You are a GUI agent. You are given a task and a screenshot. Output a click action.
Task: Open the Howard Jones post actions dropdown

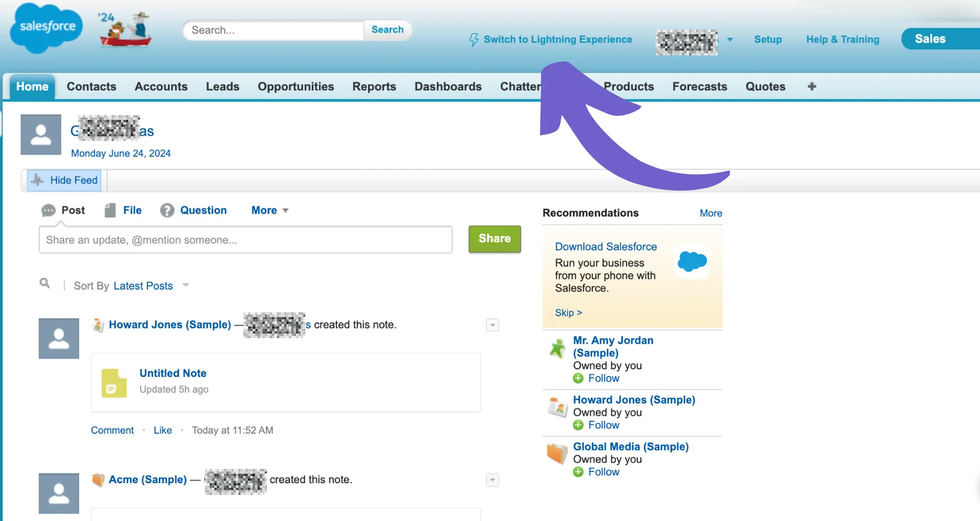[x=493, y=325]
